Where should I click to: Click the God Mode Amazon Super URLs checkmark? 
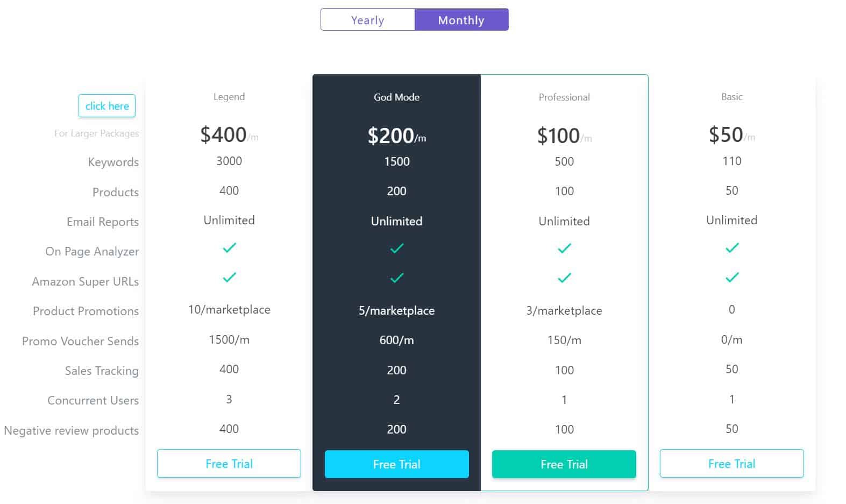click(396, 278)
